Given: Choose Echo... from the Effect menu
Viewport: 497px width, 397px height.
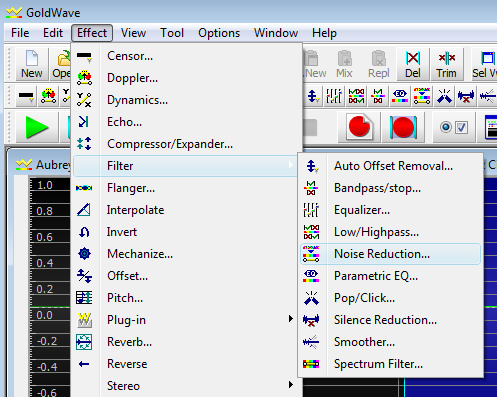Looking at the screenshot, I should point(187,122).
